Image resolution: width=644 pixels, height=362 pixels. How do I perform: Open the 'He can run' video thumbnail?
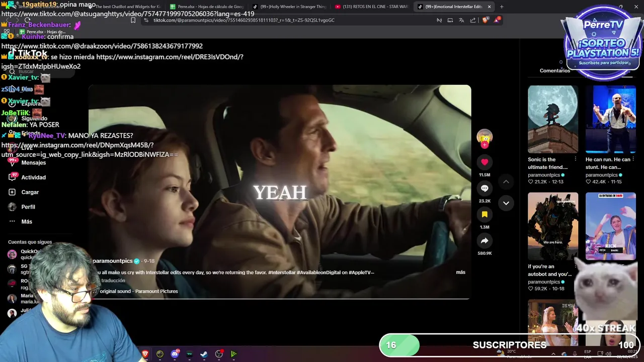pos(611,119)
